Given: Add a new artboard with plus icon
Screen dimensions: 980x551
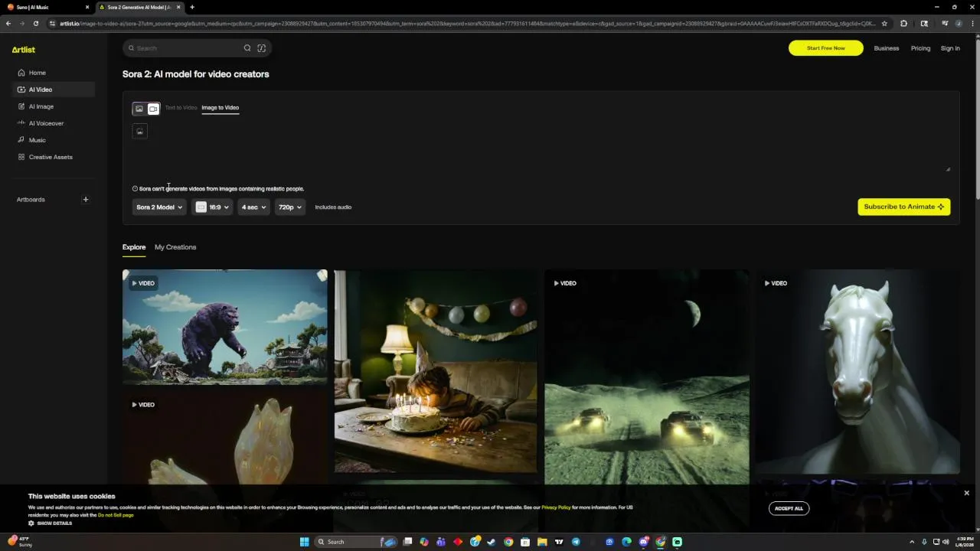Looking at the screenshot, I should (x=86, y=200).
